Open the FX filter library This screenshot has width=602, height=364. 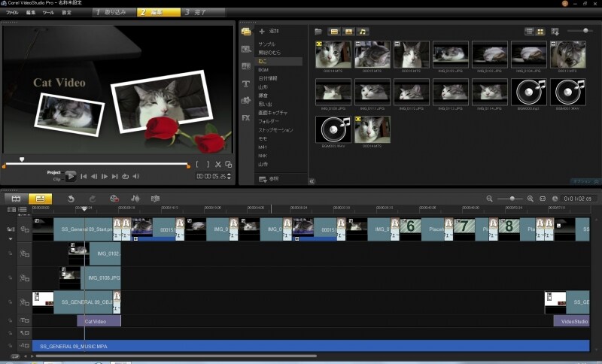click(246, 117)
